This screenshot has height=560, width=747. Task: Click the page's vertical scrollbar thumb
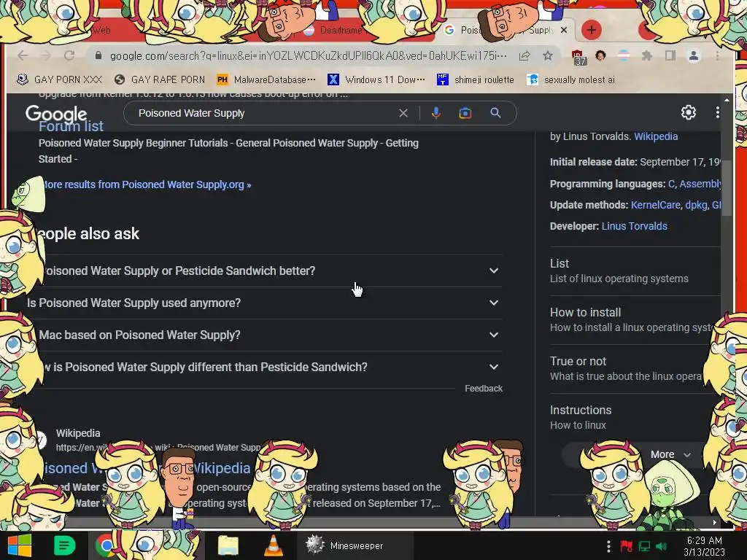pyautogui.click(x=726, y=189)
